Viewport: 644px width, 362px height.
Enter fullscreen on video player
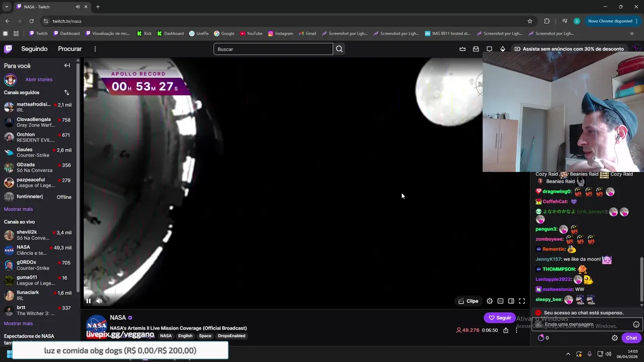(x=522, y=301)
